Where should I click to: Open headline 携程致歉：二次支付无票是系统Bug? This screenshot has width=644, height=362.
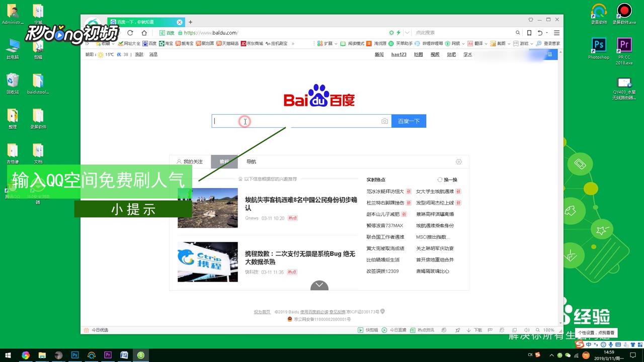[300, 258]
